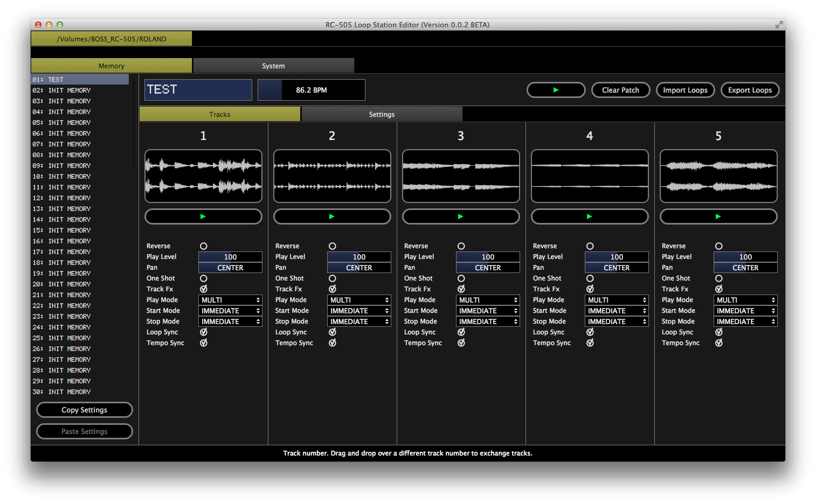The height and width of the screenshot is (504, 816).
Task: Click the Clear Patch button
Action: pos(620,90)
